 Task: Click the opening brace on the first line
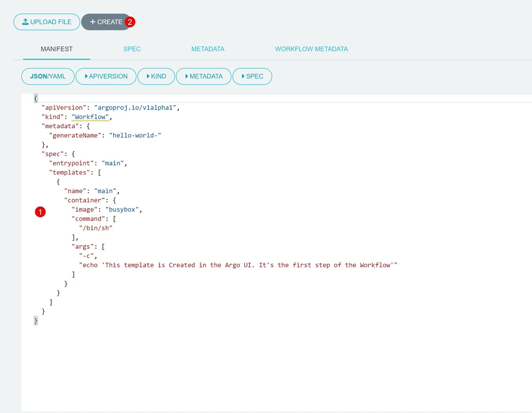point(36,98)
